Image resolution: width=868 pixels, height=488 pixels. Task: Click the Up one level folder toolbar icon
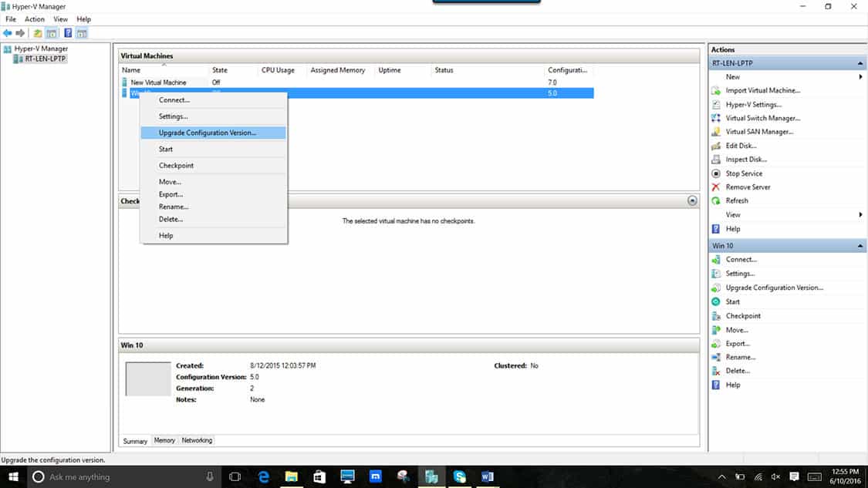38,33
